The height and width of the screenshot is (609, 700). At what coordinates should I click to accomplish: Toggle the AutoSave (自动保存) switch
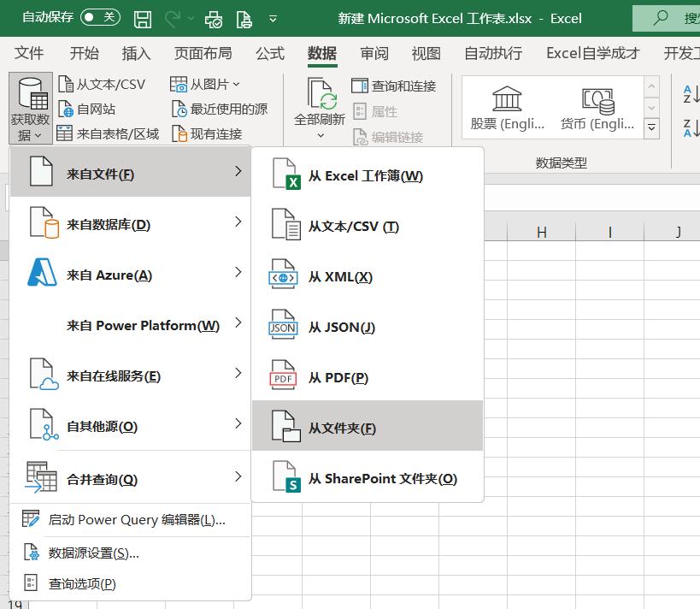tap(101, 17)
